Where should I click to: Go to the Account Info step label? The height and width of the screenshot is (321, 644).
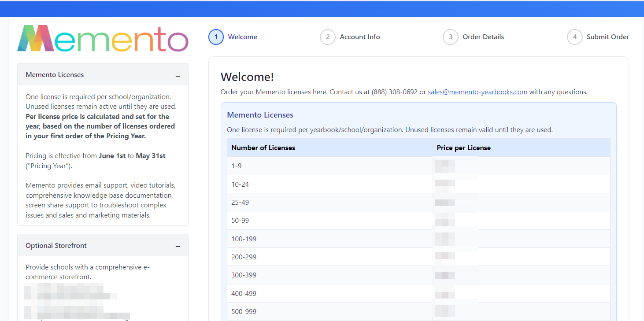[360, 37]
